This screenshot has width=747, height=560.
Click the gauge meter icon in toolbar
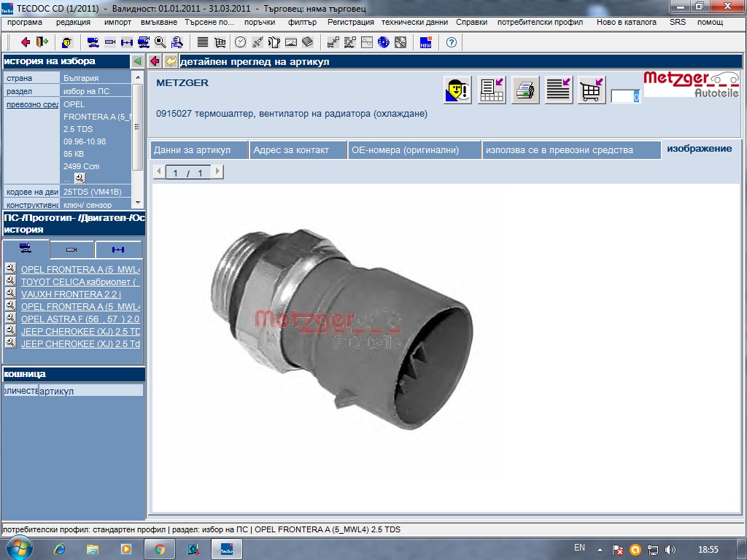(290, 42)
